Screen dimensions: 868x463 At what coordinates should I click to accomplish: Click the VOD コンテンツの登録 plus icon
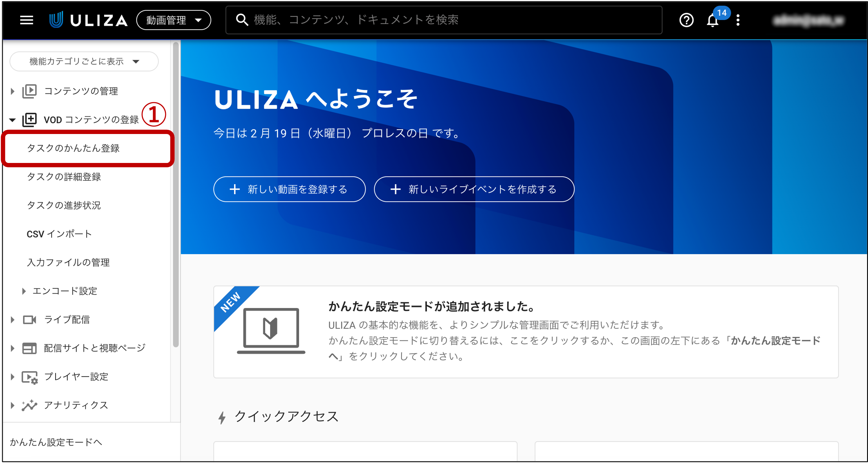(30, 120)
